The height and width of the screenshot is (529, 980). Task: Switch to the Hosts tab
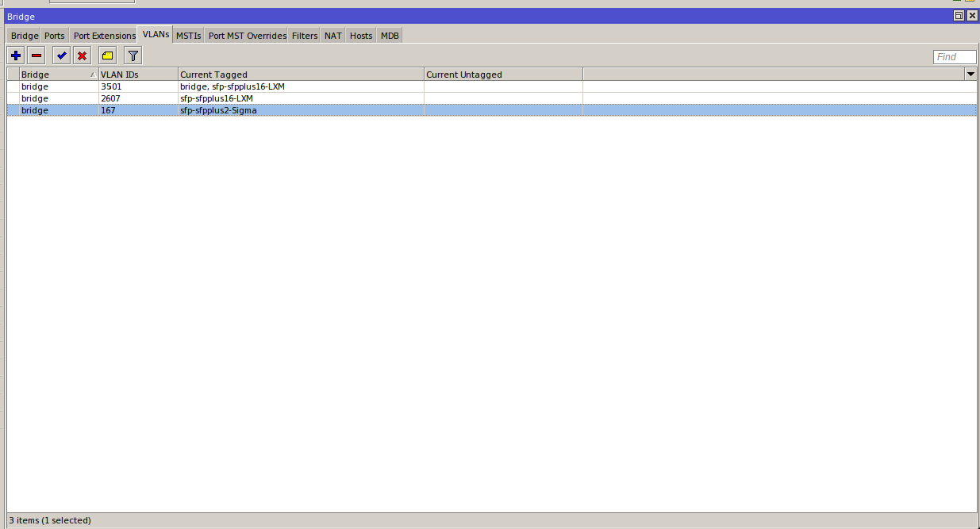pos(361,36)
